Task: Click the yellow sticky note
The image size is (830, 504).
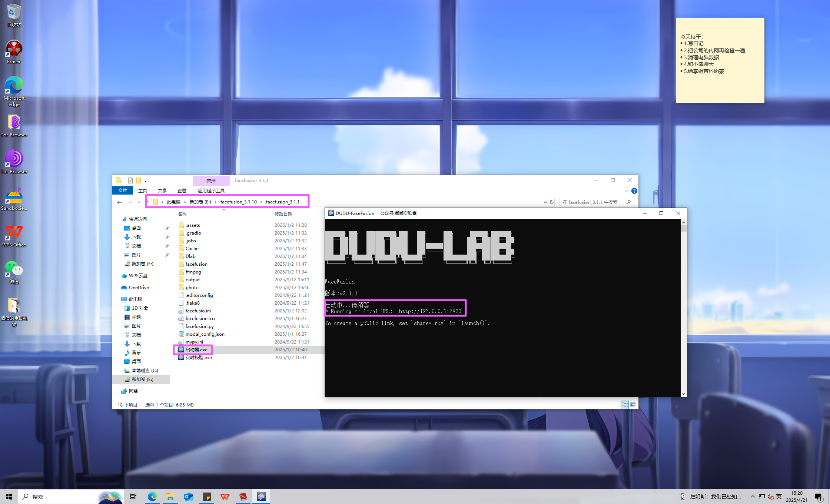Action: 720,60
